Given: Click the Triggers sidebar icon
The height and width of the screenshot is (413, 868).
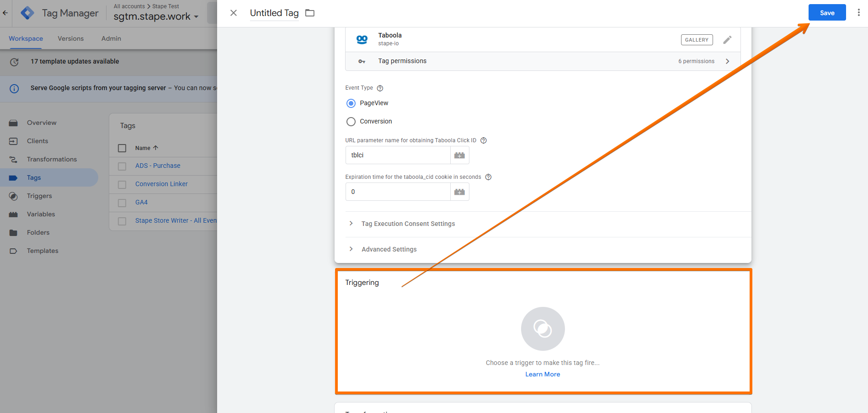Looking at the screenshot, I should (x=13, y=196).
